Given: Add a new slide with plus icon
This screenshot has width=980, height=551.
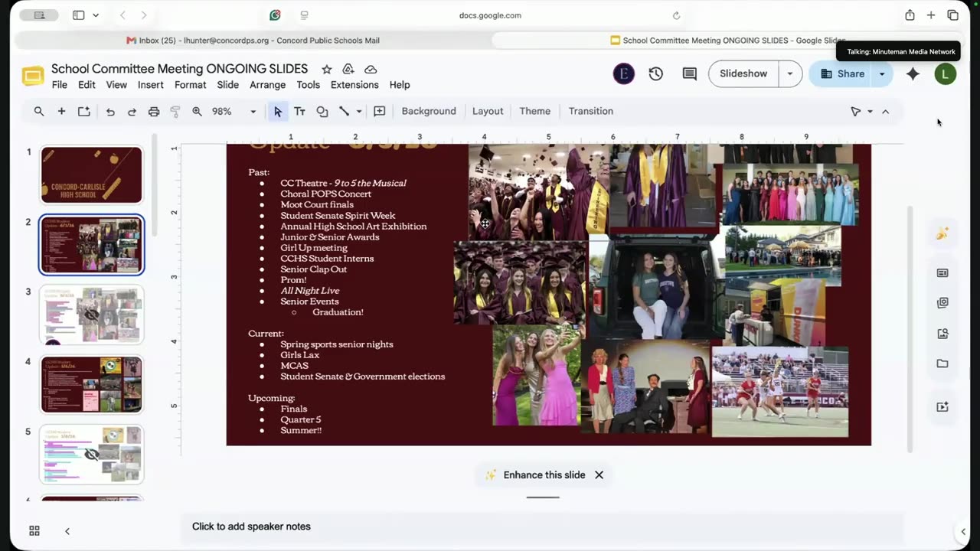Looking at the screenshot, I should (61, 111).
